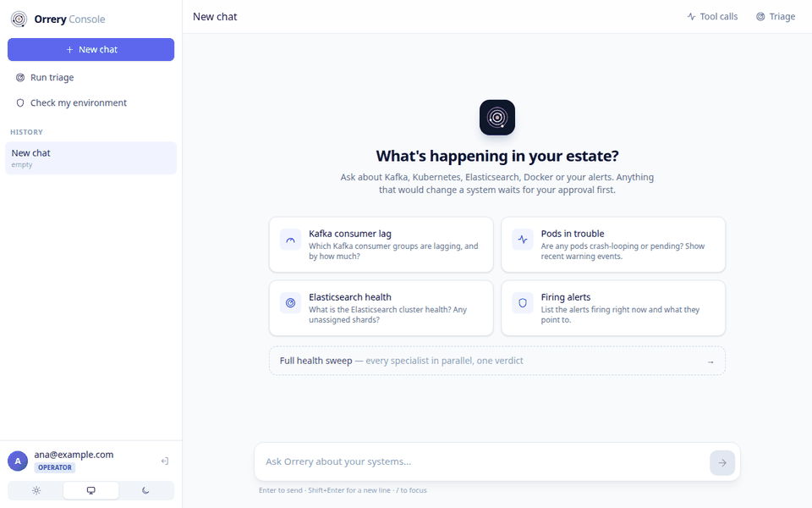The height and width of the screenshot is (508, 812).
Task: Click the OPERATOR role badge
Action: click(x=55, y=467)
